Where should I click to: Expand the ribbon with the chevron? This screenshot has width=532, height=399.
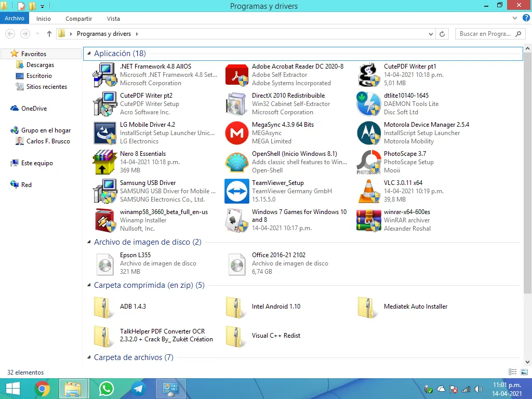tap(515, 18)
